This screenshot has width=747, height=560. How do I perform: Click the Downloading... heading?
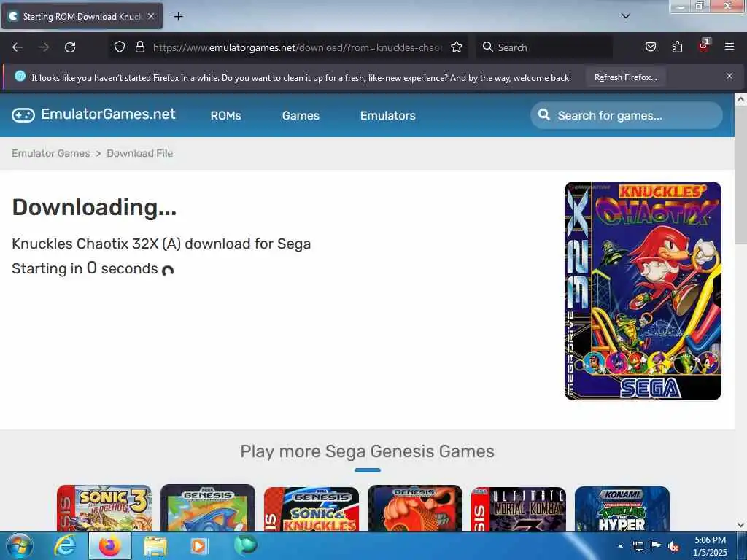coord(94,208)
